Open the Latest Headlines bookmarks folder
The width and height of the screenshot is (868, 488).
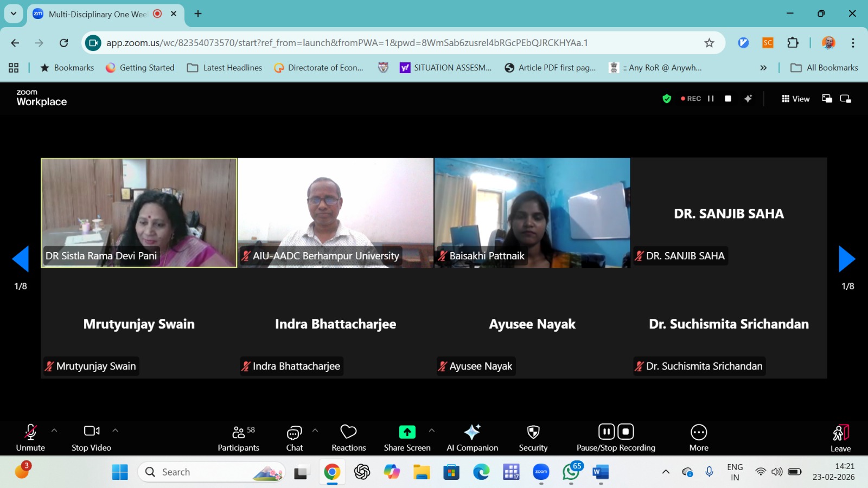pos(225,68)
